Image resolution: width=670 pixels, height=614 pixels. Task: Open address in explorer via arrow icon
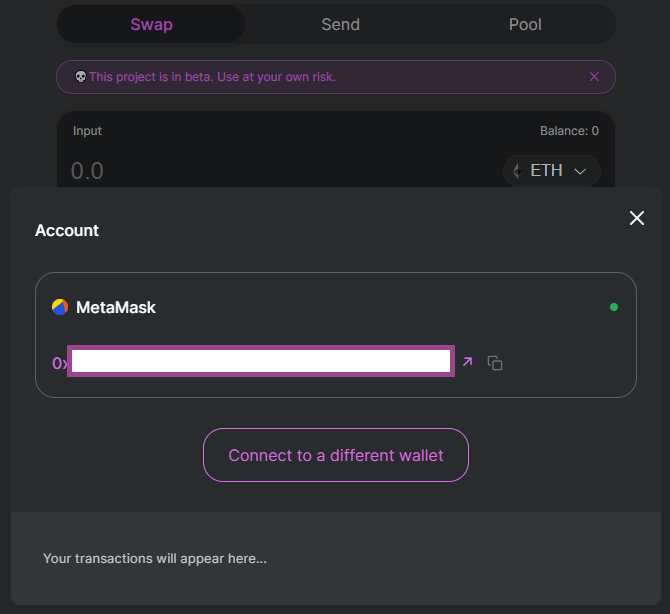click(x=467, y=362)
